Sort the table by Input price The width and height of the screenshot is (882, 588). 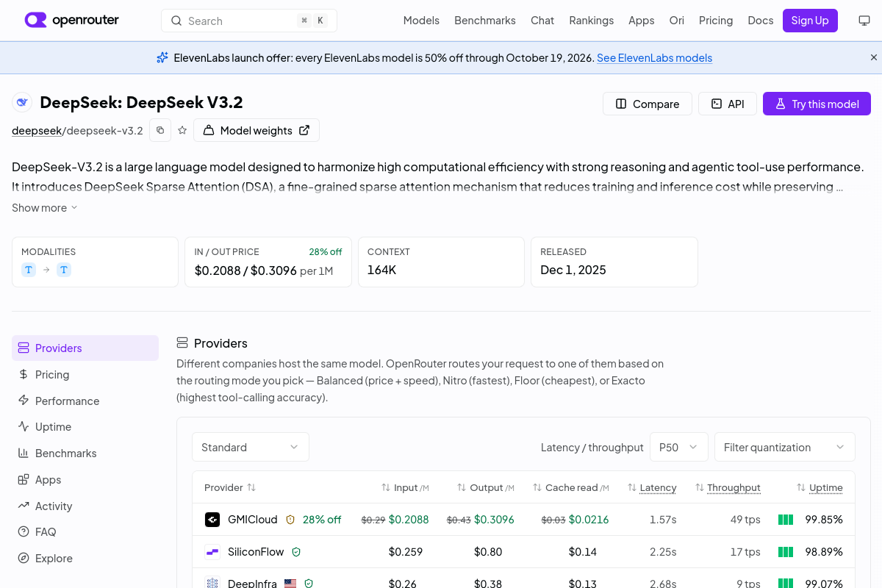[405, 487]
